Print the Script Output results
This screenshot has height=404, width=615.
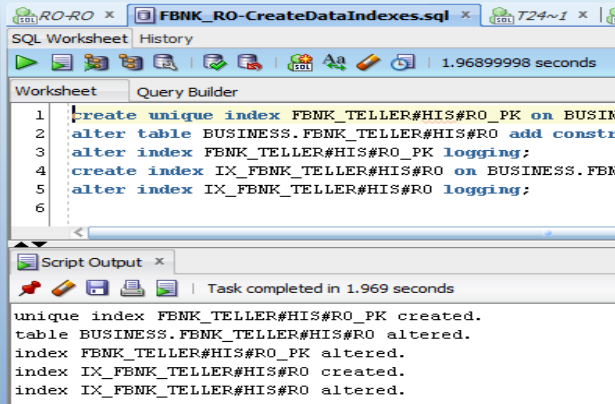pos(132,288)
